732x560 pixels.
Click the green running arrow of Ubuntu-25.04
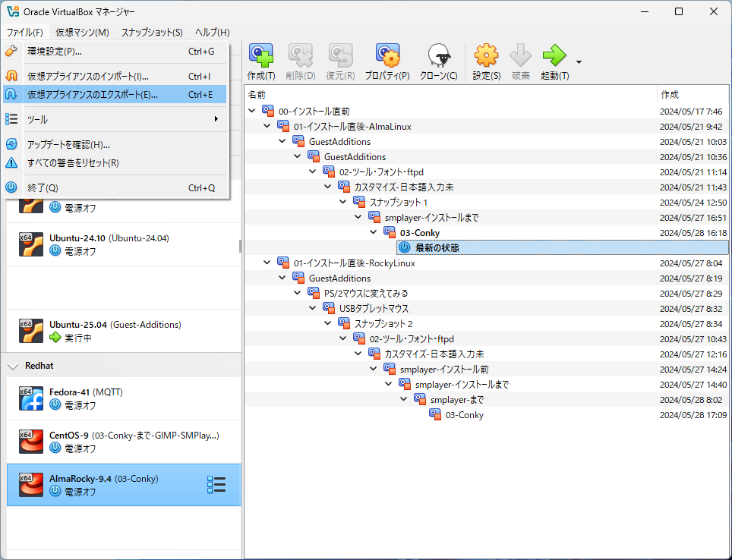pos(55,338)
